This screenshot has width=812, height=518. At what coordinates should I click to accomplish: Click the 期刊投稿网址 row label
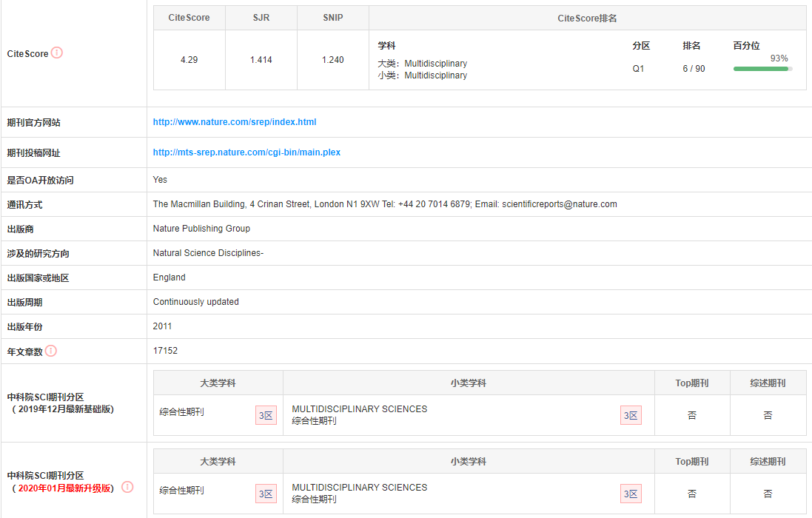33,153
